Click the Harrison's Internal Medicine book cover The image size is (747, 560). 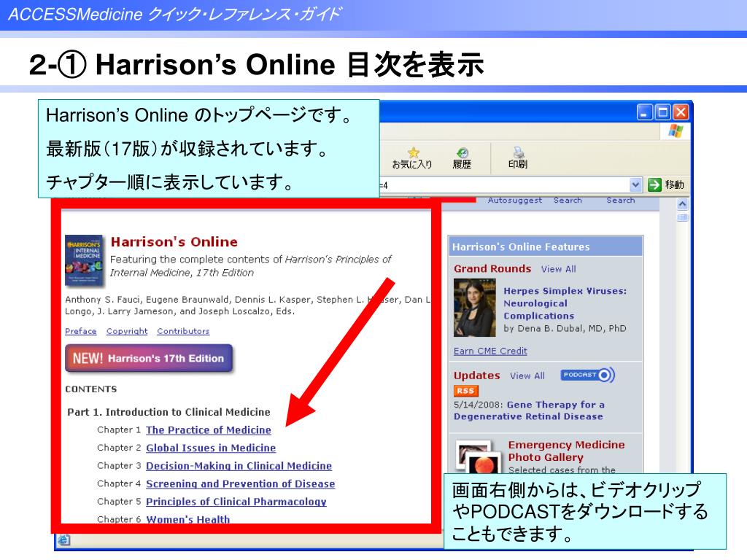[85, 260]
